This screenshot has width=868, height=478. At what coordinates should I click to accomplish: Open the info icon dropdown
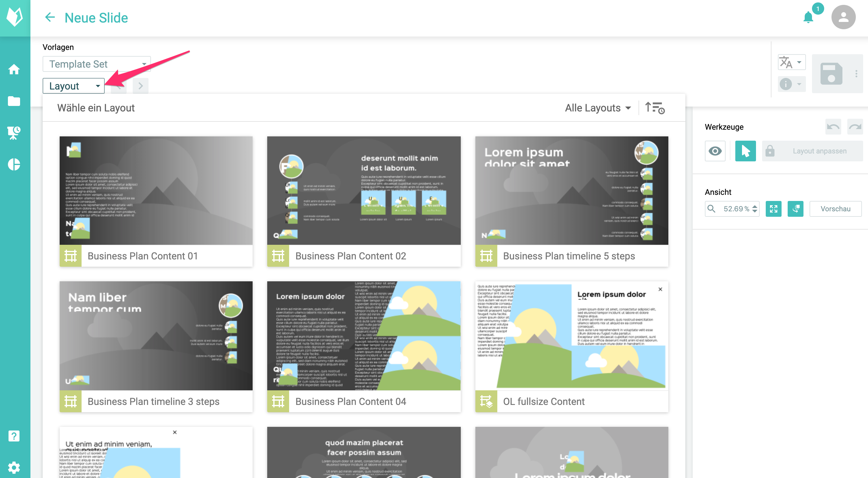(x=791, y=84)
